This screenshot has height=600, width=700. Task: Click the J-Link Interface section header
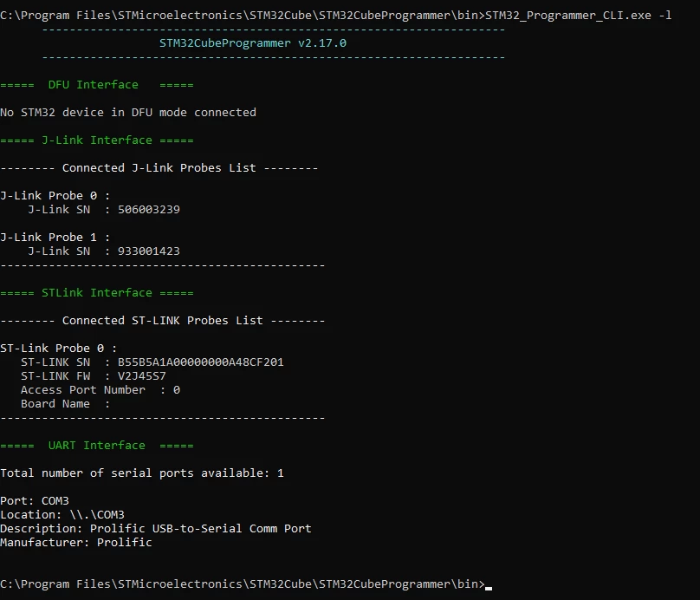click(97, 140)
